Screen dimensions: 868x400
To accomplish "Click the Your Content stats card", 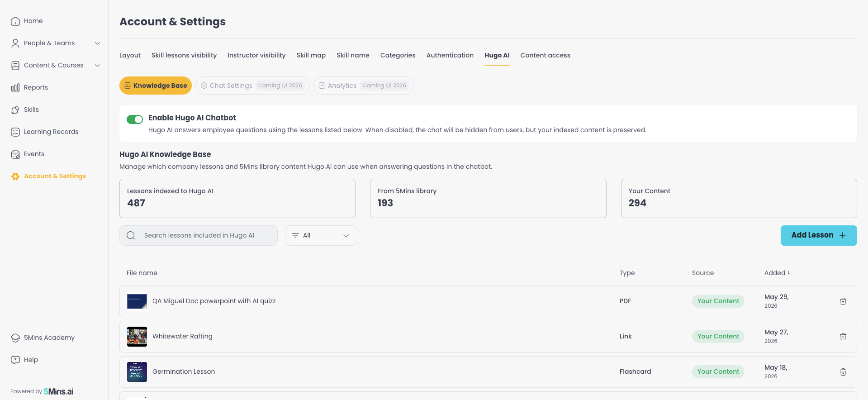I will [739, 198].
